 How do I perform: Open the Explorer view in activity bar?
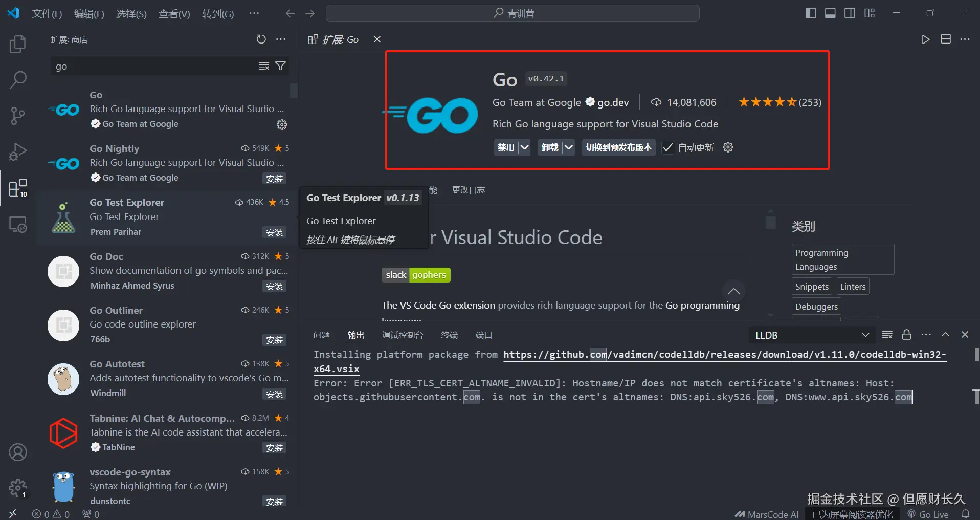click(x=18, y=44)
